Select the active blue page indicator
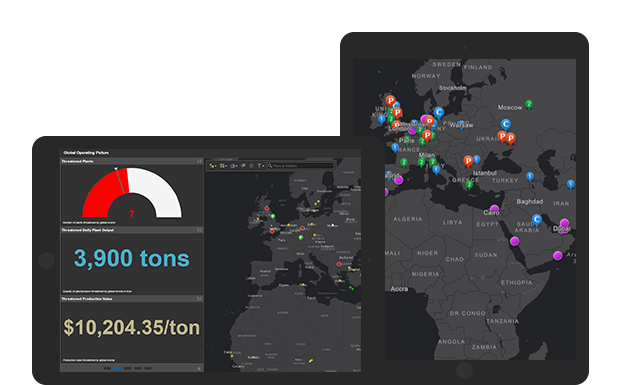The height and width of the screenshot is (385, 621). pos(118,368)
